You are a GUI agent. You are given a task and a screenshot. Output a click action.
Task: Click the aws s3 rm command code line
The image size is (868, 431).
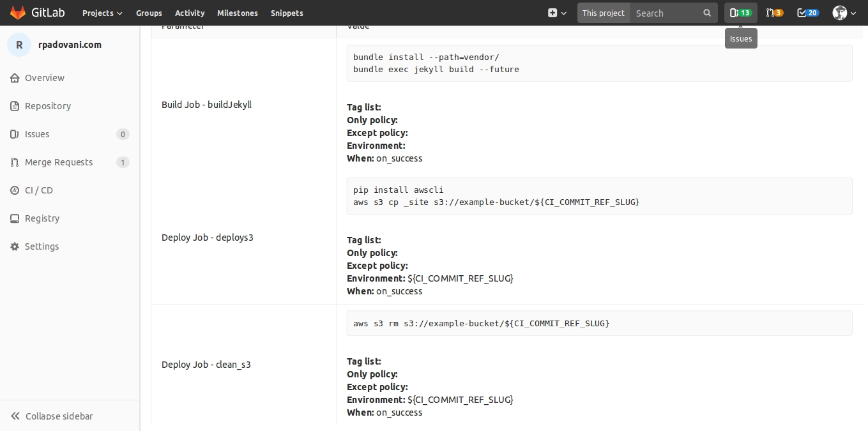click(x=482, y=323)
